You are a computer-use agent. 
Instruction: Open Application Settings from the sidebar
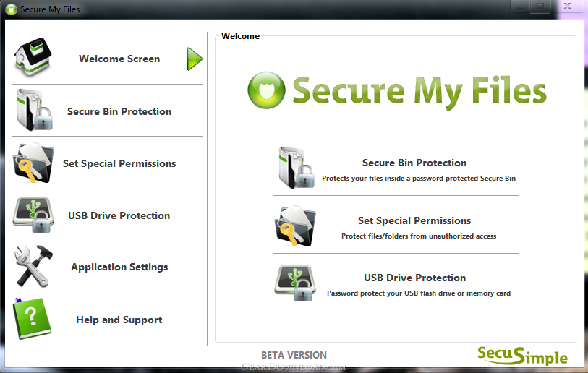point(119,267)
